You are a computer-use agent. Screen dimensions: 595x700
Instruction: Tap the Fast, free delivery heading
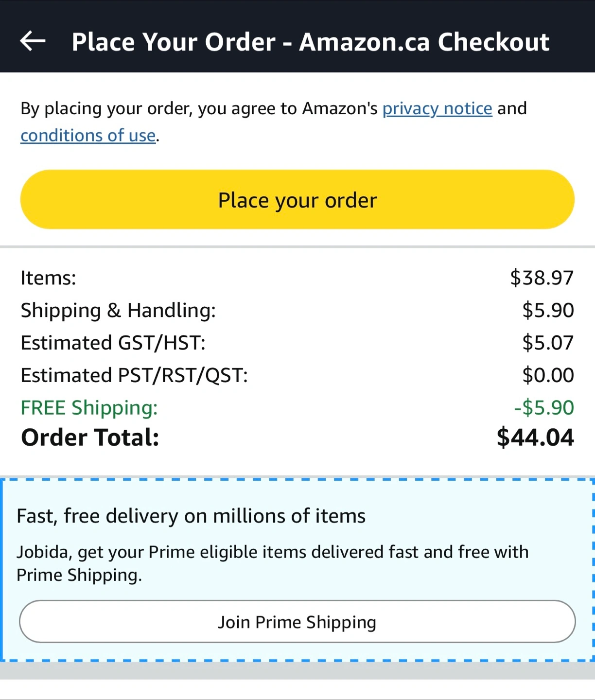click(191, 516)
